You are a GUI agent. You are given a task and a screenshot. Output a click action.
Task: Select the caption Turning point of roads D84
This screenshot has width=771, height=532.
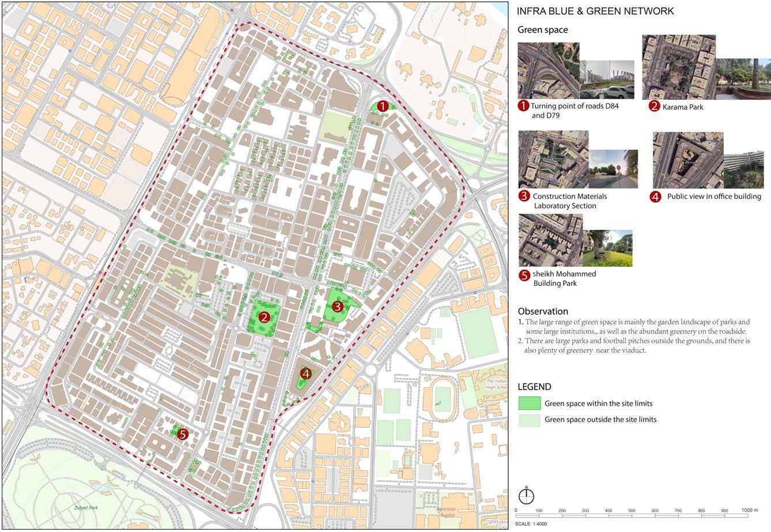coord(575,111)
